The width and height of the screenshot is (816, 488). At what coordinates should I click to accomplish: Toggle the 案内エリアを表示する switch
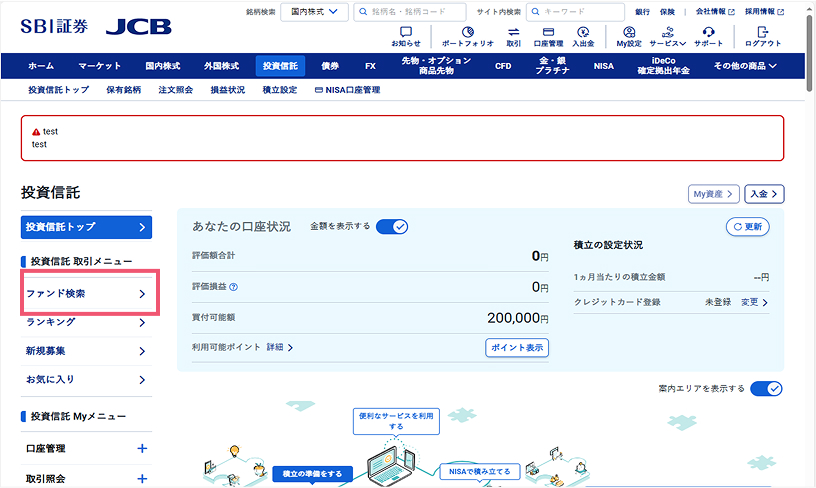click(766, 389)
